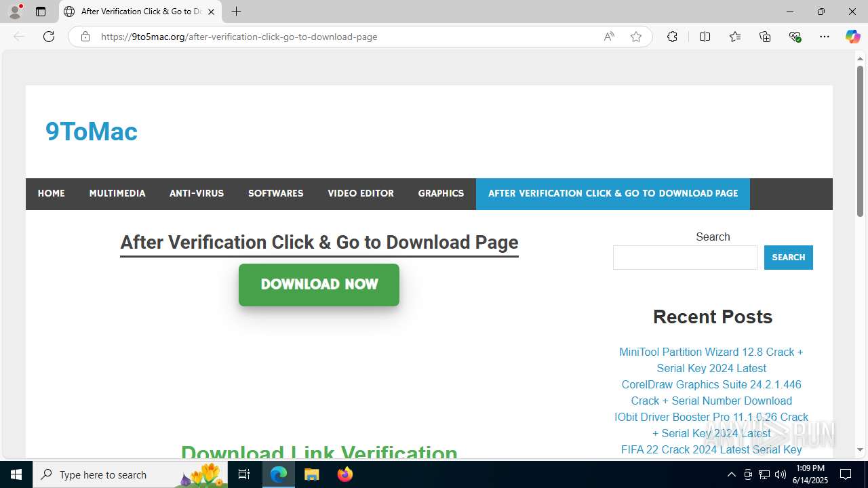Show hidden system tray icons chevron
The height and width of the screenshot is (488, 868).
(x=731, y=474)
